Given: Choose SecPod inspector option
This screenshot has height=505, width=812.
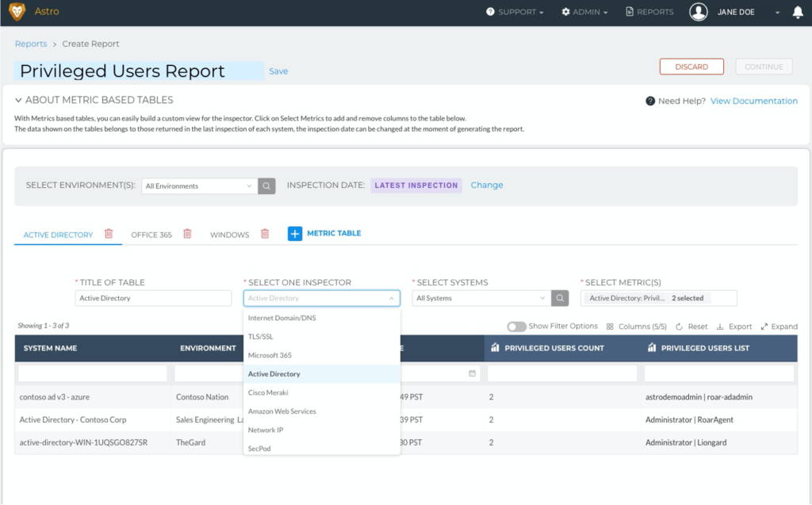Looking at the screenshot, I should (322, 447).
